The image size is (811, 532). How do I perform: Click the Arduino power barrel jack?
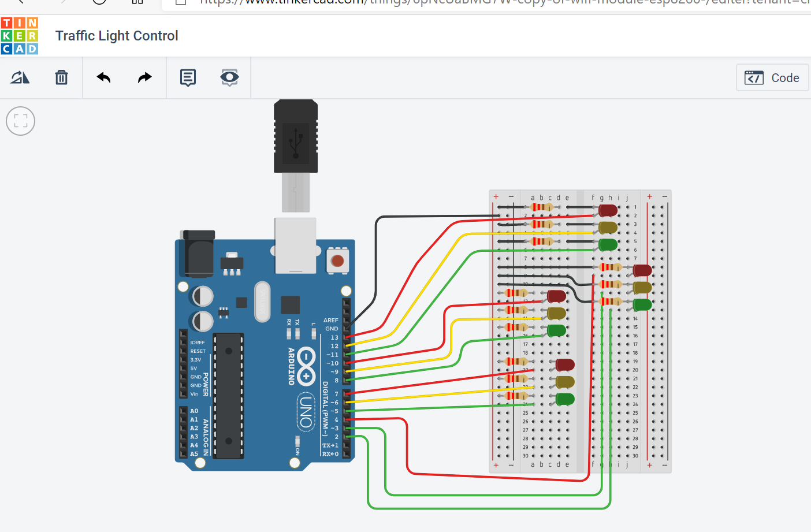pos(197,253)
